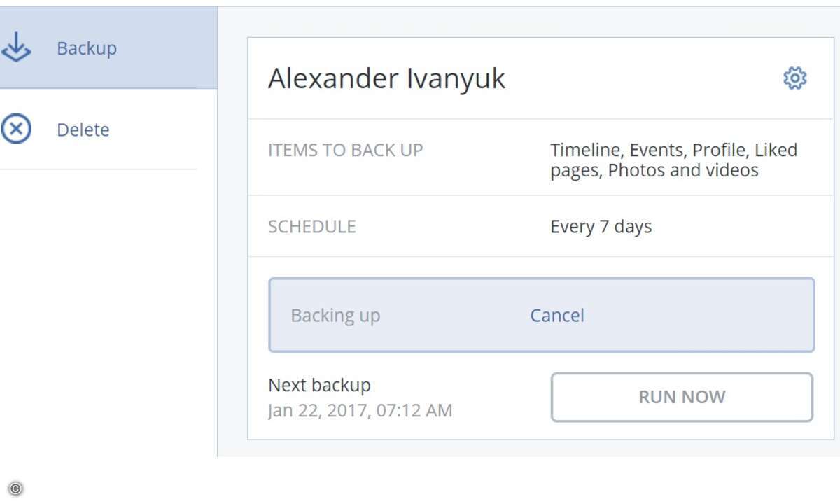Click the Backing up progress bar
Image resolution: width=840 pixels, height=504 pixels.
(542, 315)
